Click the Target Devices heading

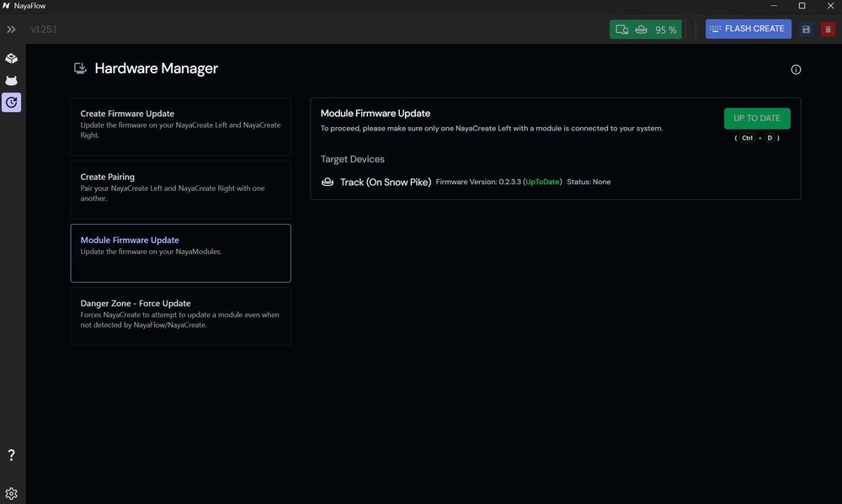tap(352, 159)
